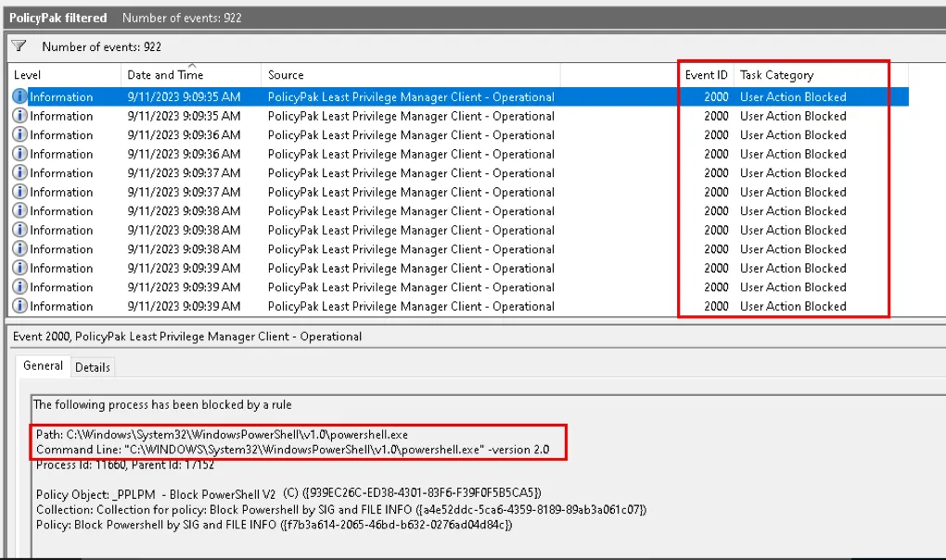Click the filter funnel icon
946x560 pixels.
coord(19,46)
